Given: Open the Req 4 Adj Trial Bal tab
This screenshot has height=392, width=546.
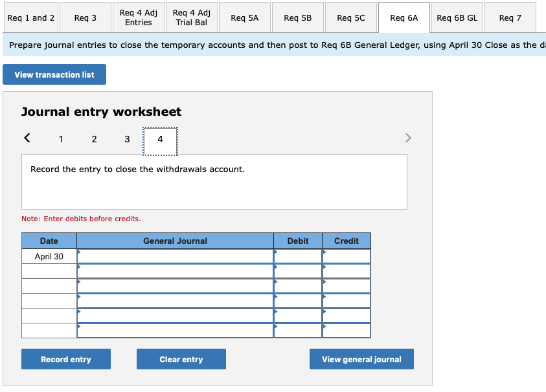Looking at the screenshot, I should tap(191, 18).
